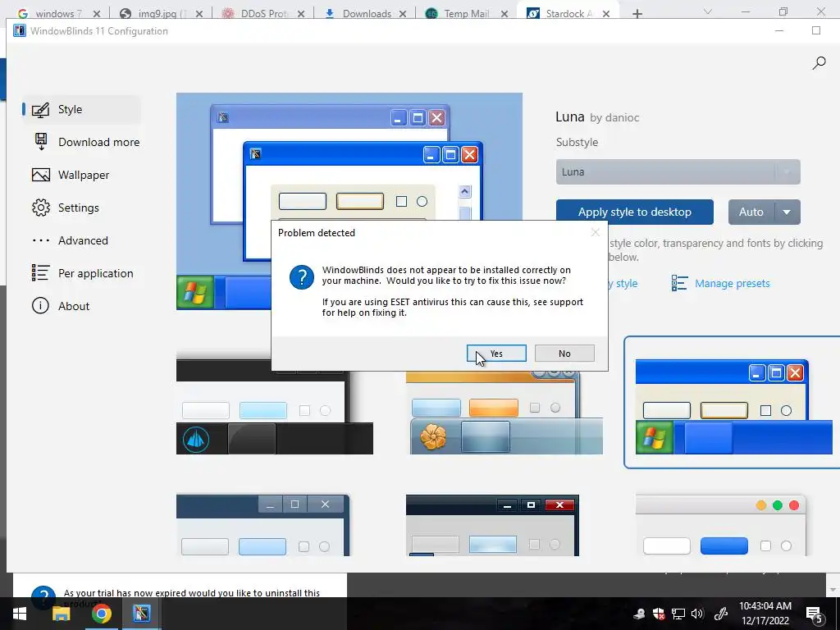Open File Explorer from taskbar
This screenshot has height=630, width=840.
[x=61, y=614]
